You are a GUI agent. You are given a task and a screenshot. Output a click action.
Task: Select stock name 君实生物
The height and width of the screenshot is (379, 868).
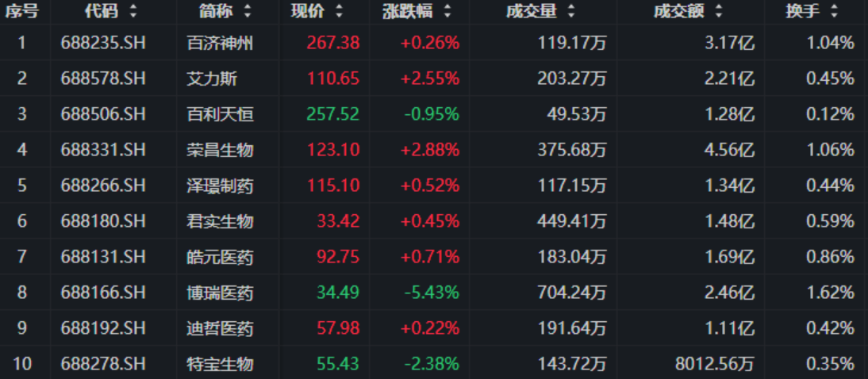[x=220, y=221]
